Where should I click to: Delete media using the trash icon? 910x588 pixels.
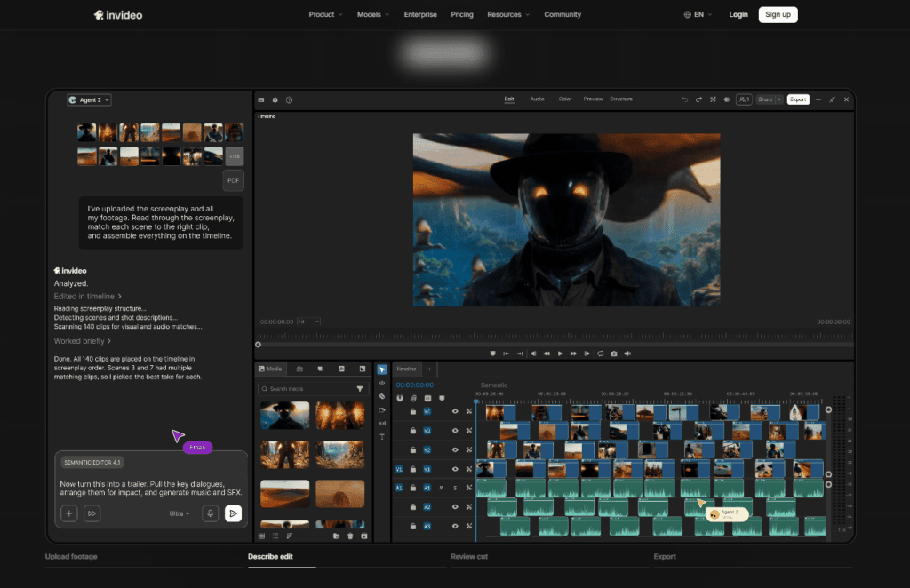click(350, 536)
